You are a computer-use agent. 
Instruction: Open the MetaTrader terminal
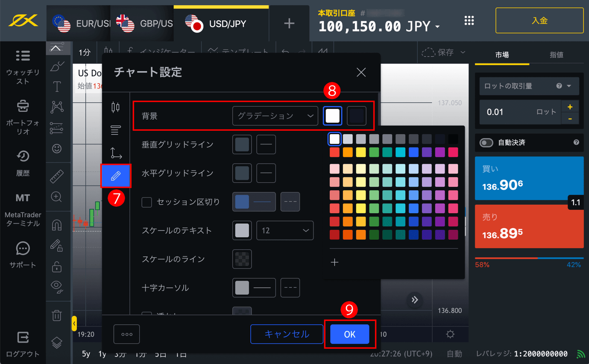23,210
